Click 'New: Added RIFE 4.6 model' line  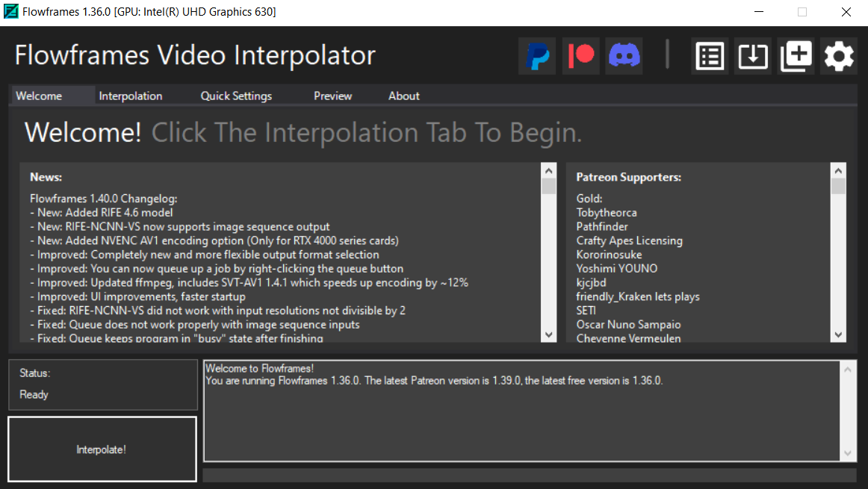pyautogui.click(x=102, y=213)
